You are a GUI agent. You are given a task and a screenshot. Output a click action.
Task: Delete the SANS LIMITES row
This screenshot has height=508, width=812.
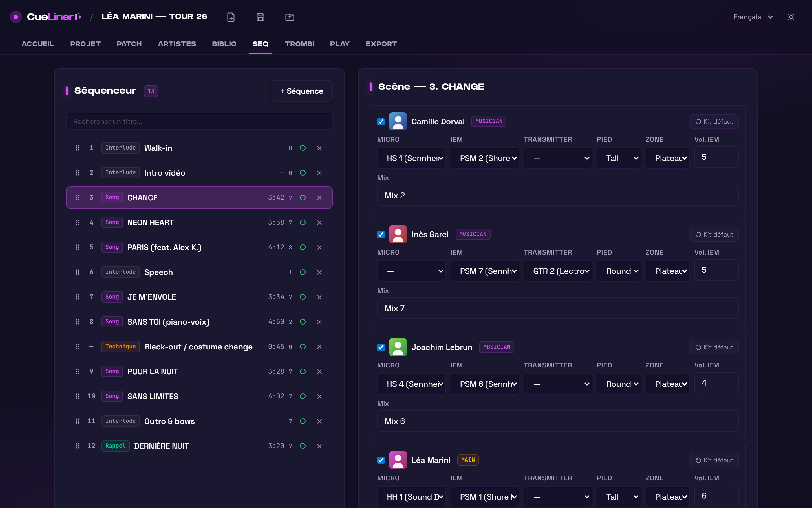pos(319,397)
